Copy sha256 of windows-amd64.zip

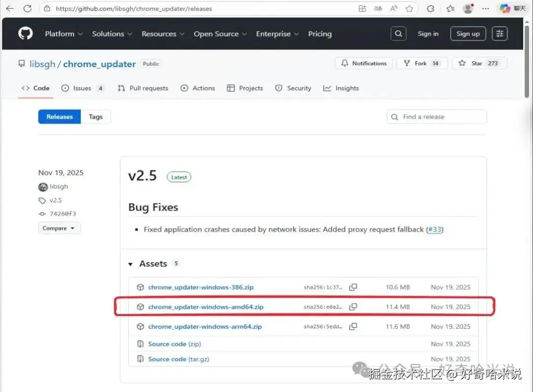coord(353,307)
